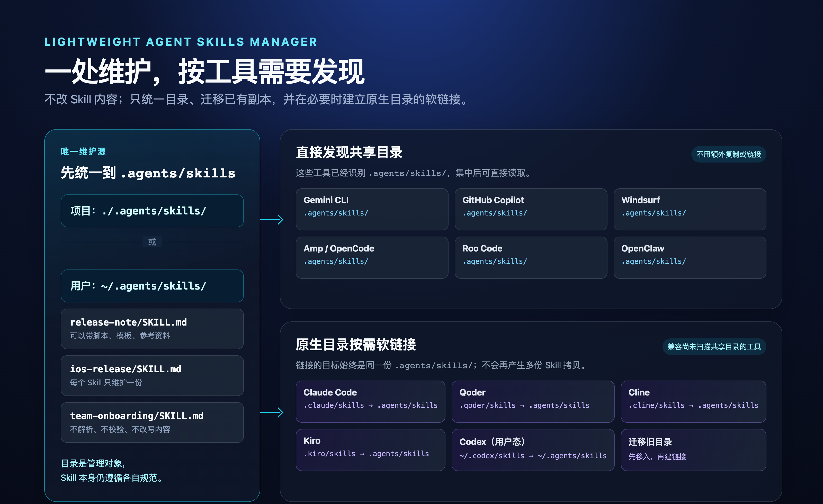Select the Kiro symlink card
The width and height of the screenshot is (823, 504).
(x=370, y=450)
